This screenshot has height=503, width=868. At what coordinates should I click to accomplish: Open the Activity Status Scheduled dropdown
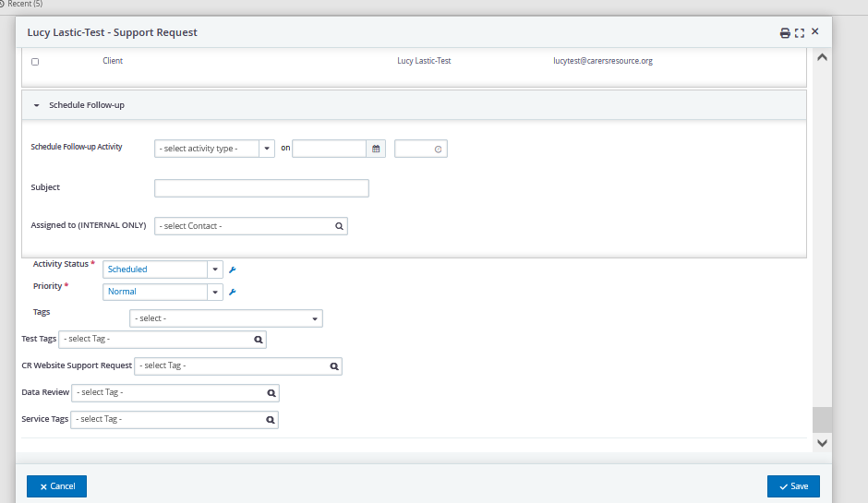(163, 269)
